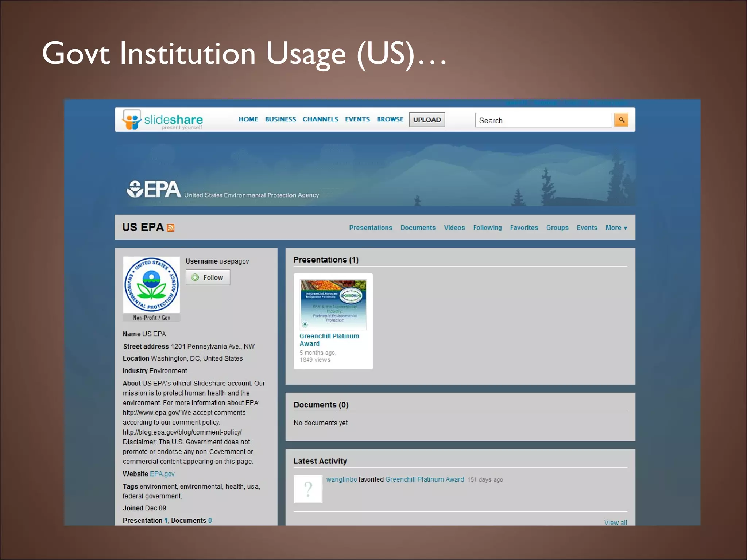The height and width of the screenshot is (560, 747).
Task: Click the green plus Follow icon
Action: [195, 277]
